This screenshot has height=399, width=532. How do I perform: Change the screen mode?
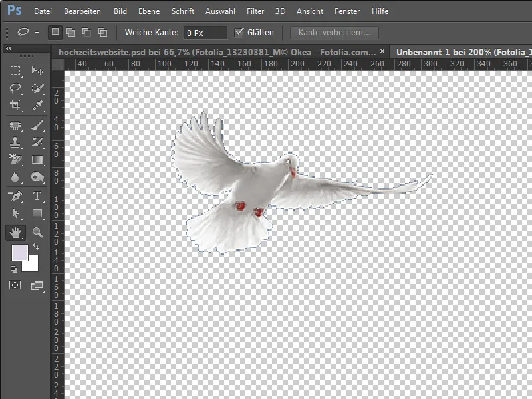[x=37, y=286]
